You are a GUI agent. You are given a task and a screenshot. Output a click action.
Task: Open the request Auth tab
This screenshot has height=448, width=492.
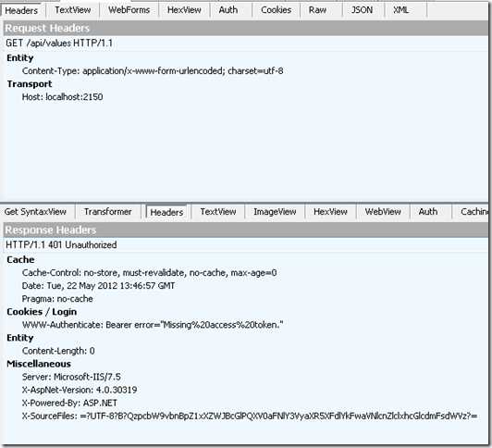228,10
